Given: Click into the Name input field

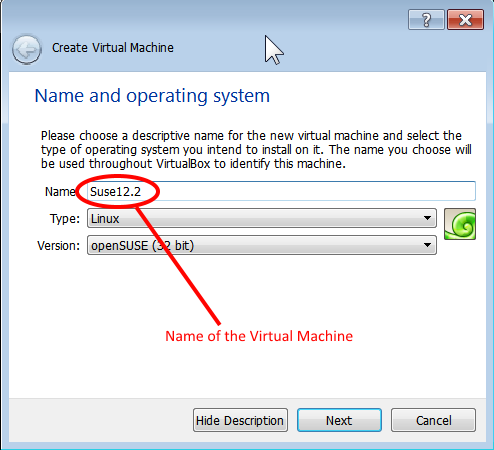Looking at the screenshot, I should pos(281,191).
